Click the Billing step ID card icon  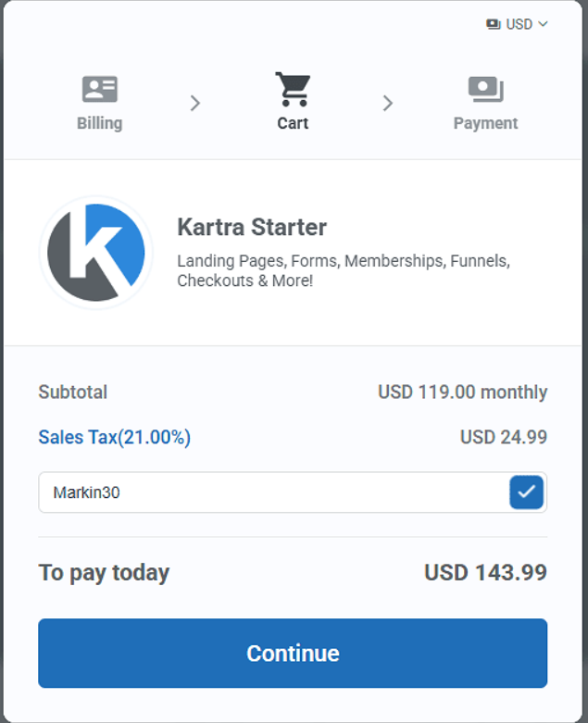click(x=99, y=90)
